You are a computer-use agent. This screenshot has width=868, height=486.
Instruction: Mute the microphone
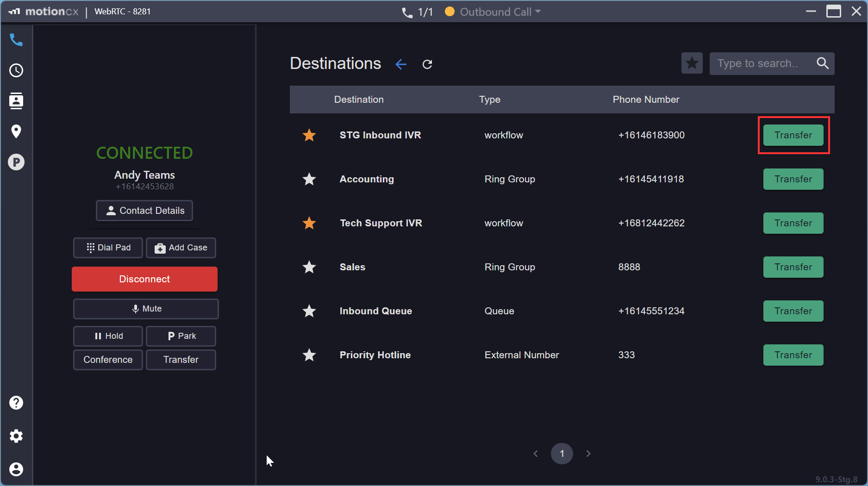[x=146, y=309]
